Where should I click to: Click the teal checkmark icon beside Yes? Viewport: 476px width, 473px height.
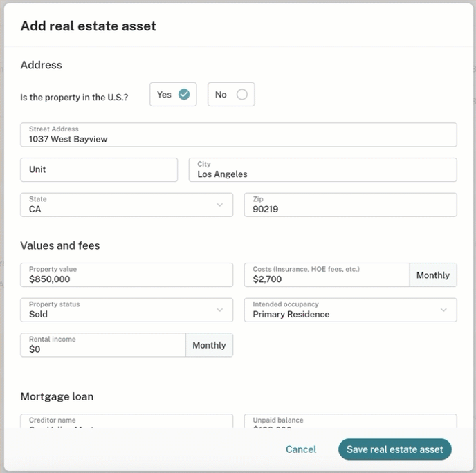tap(184, 94)
